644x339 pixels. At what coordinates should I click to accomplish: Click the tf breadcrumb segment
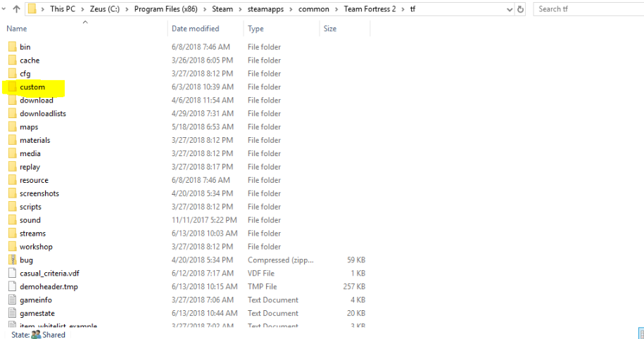click(x=412, y=9)
